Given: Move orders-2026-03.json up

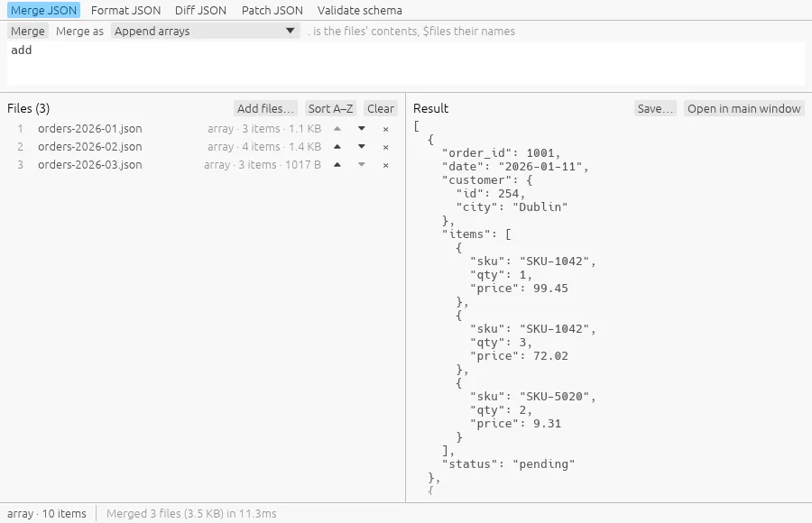Looking at the screenshot, I should [337, 165].
